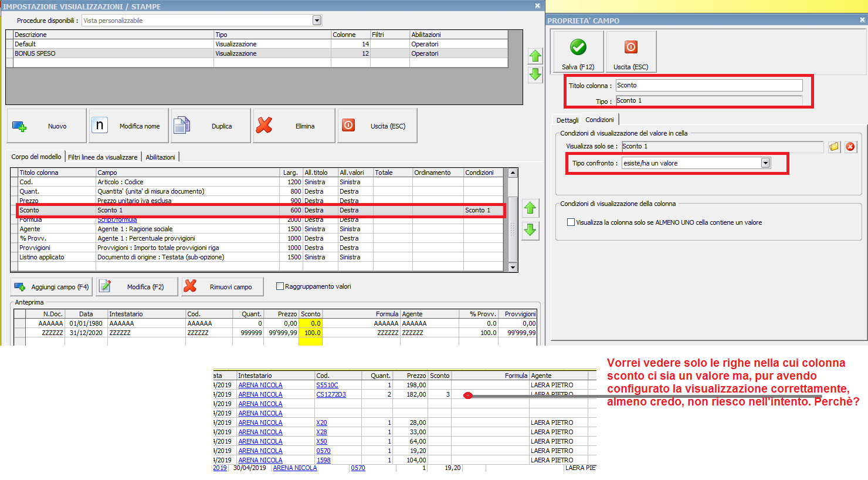Open the Procedure disponibili dropdown
Image resolution: width=868 pixels, height=480 pixels.
tap(317, 21)
